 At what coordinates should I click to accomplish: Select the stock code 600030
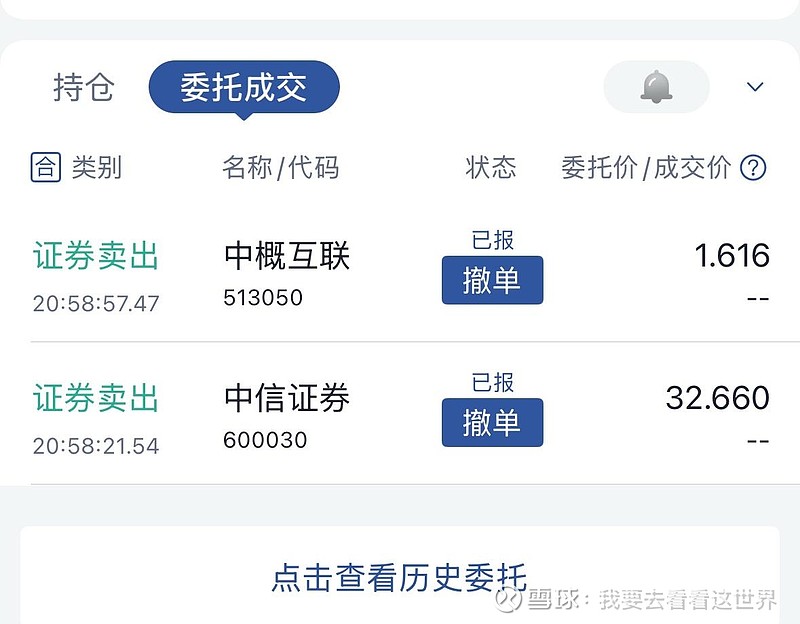[x=265, y=440]
